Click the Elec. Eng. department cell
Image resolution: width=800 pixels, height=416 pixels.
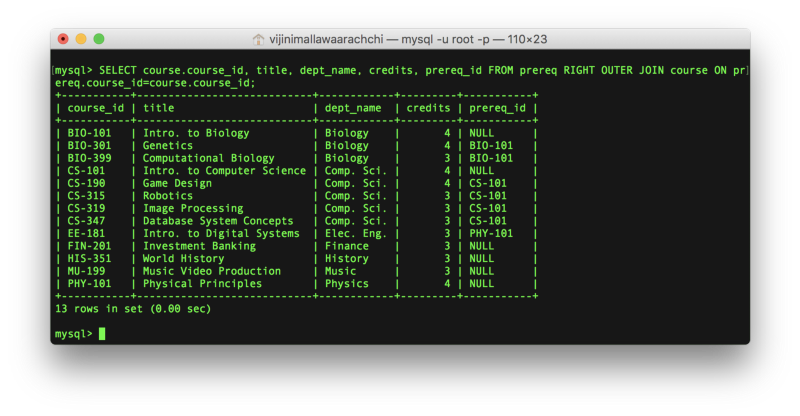click(356, 234)
